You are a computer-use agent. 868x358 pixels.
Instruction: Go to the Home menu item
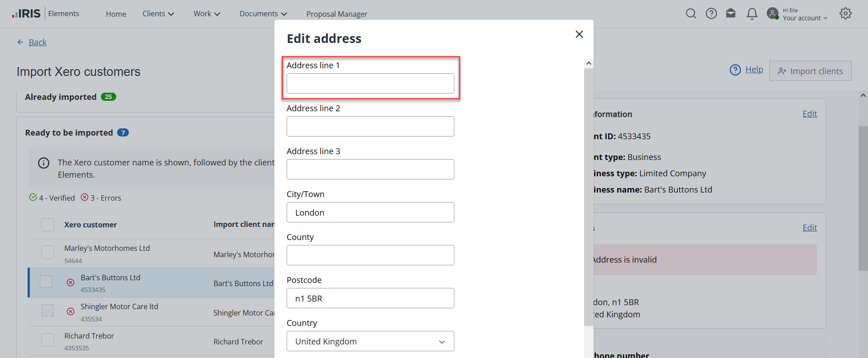pos(116,14)
